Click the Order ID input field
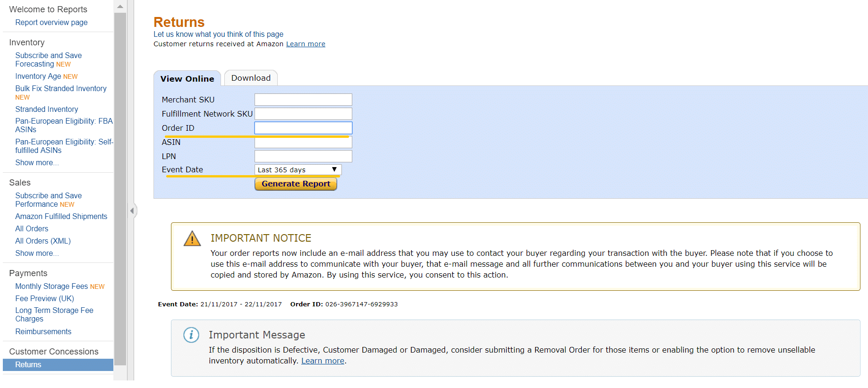 tap(303, 128)
